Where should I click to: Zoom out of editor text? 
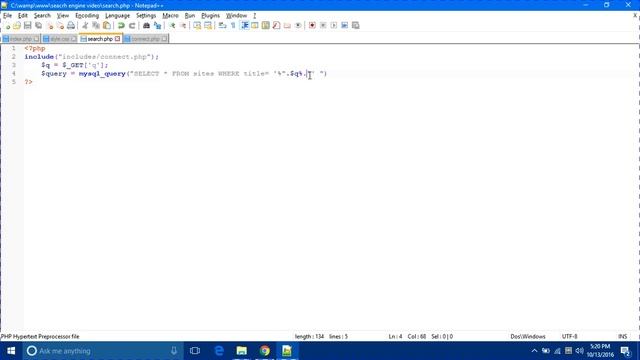coord(183,26)
